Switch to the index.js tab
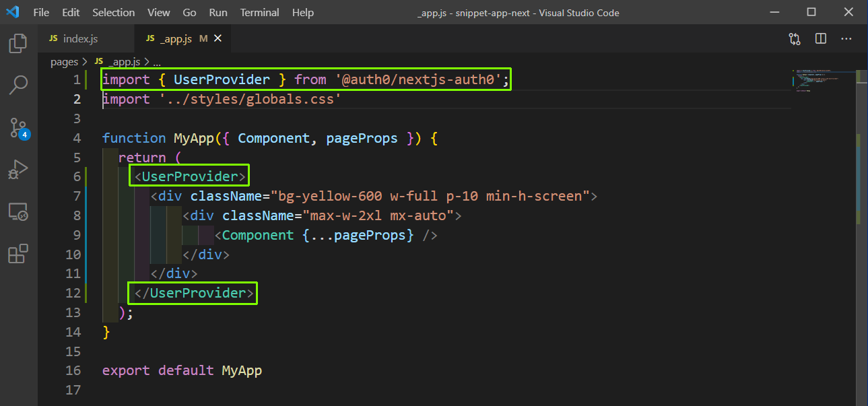 click(86, 39)
